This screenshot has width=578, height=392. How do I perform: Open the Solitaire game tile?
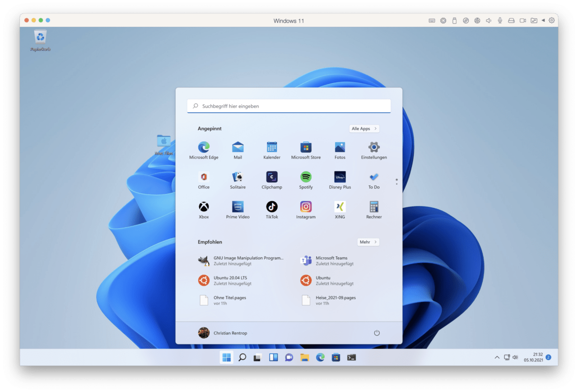(x=238, y=180)
